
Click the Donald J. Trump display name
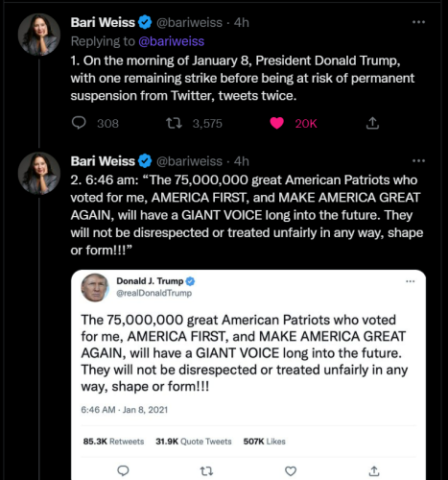pos(150,281)
